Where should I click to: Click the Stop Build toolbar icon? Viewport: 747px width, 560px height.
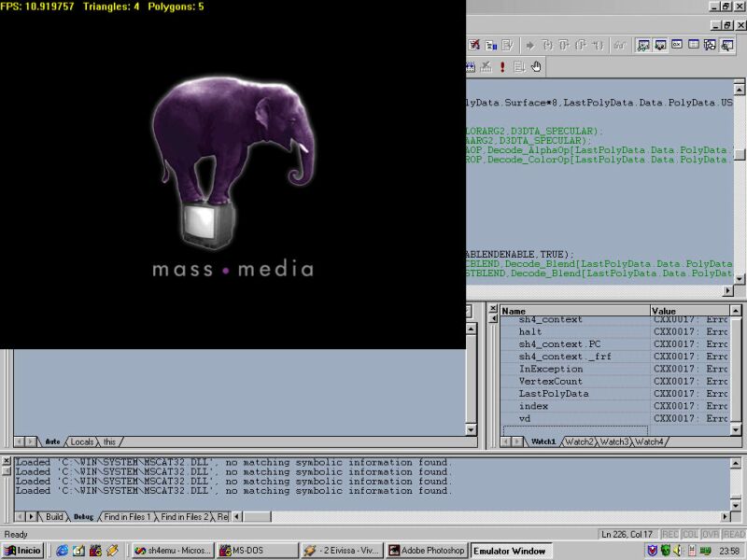point(486,66)
